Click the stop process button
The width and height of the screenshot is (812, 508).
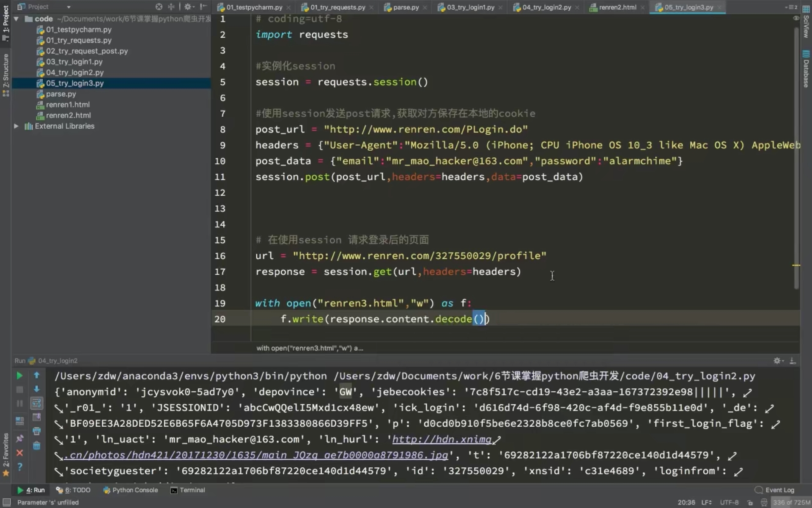pos(19,389)
